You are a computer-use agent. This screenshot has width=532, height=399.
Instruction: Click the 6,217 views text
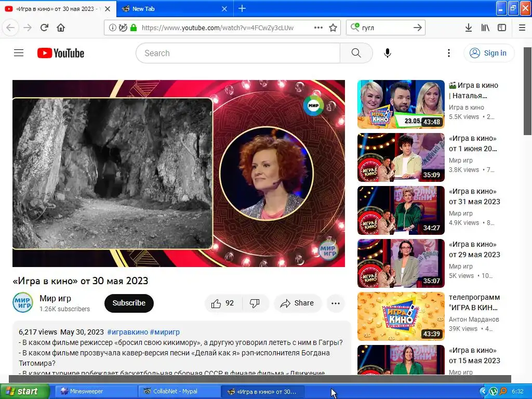pyautogui.click(x=37, y=332)
